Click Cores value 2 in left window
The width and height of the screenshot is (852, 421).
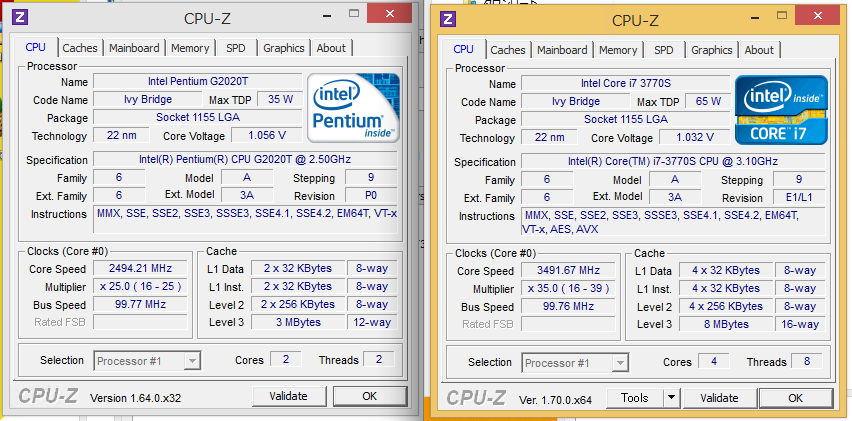(286, 360)
